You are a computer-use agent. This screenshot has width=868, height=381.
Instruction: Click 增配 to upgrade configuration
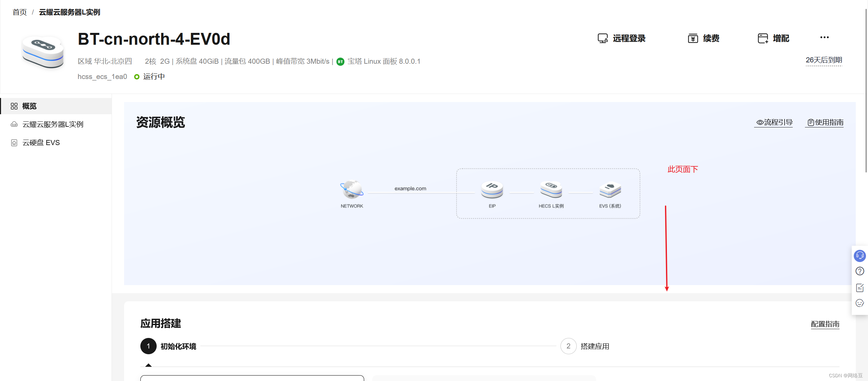(x=773, y=38)
